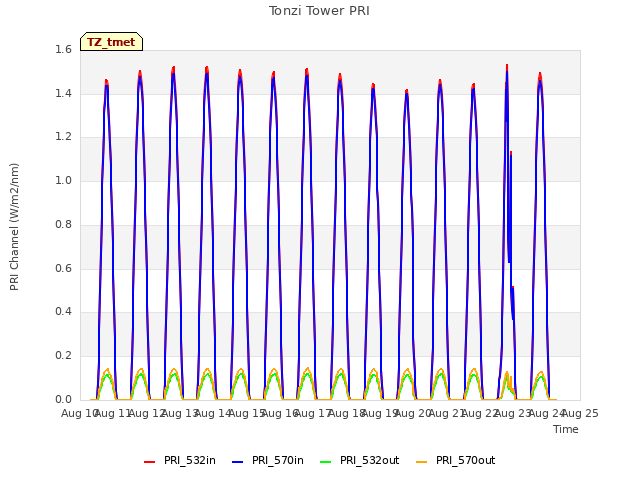
Task: Click the y-axis tick 0.2
Action: point(63,356)
